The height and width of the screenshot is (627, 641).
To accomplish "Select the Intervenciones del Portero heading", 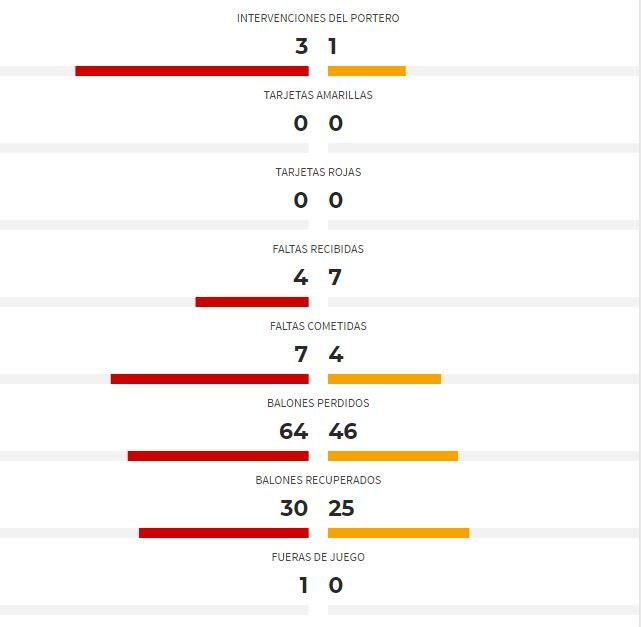I will click(x=318, y=18).
